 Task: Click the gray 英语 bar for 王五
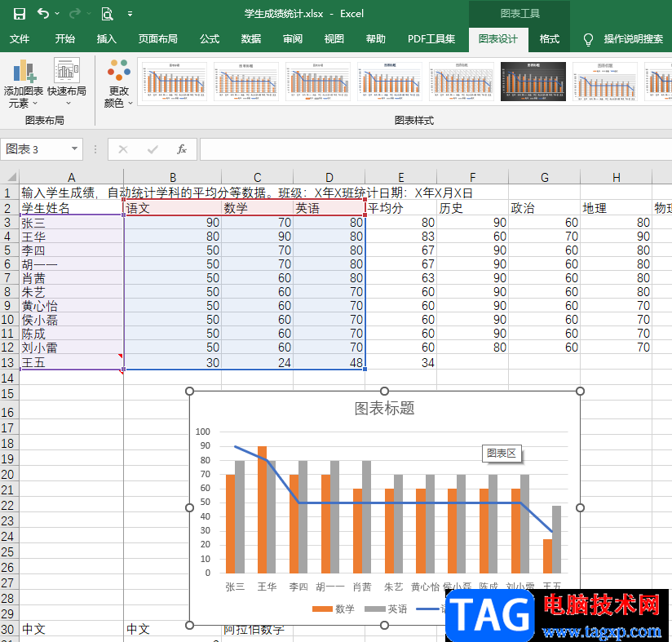(x=556, y=539)
